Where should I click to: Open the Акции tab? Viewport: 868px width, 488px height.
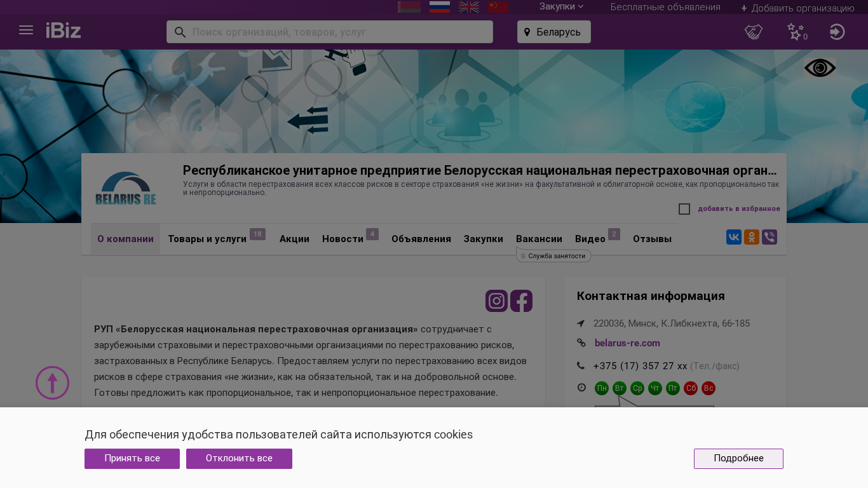294,239
